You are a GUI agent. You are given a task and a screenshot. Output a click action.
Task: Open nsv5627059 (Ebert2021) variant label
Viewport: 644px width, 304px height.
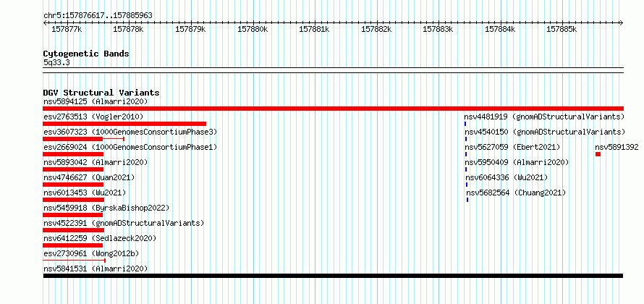point(512,147)
